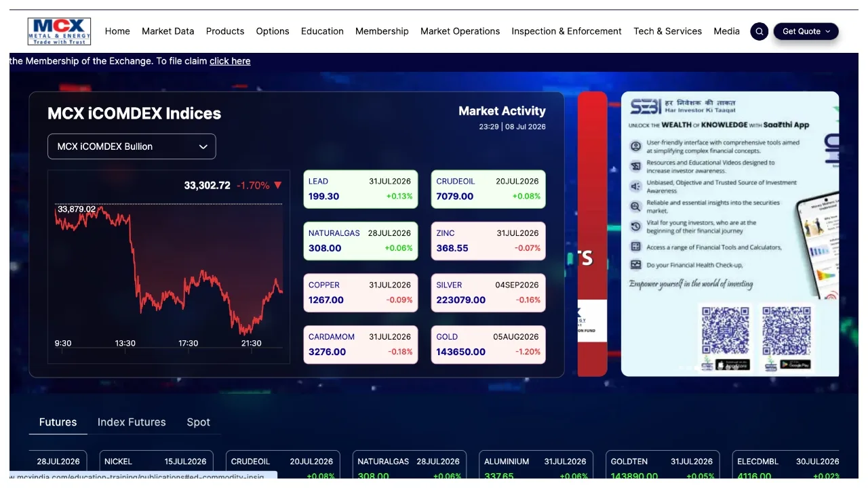Click the SEBI logo in the banner

[x=646, y=107]
